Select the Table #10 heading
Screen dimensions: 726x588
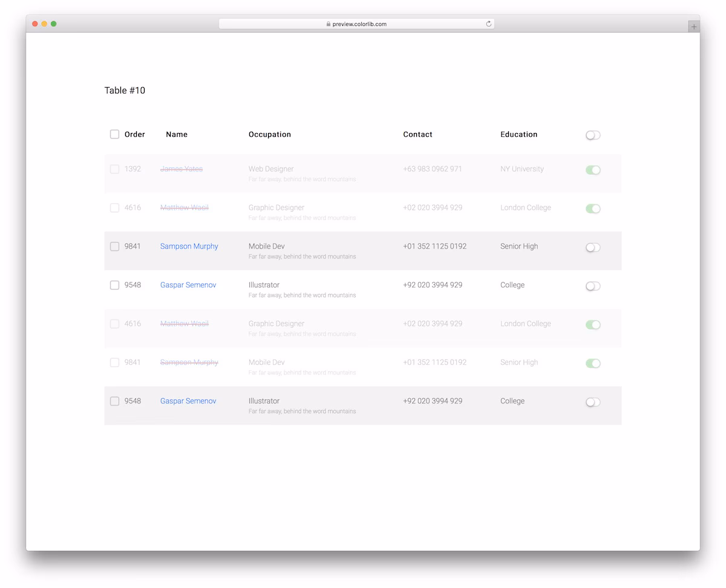coord(125,90)
